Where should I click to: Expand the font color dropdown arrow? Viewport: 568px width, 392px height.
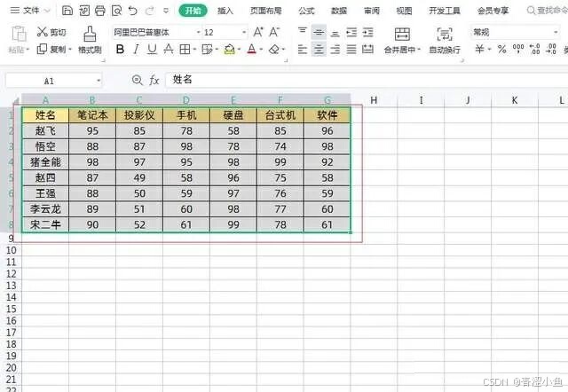click(x=261, y=50)
